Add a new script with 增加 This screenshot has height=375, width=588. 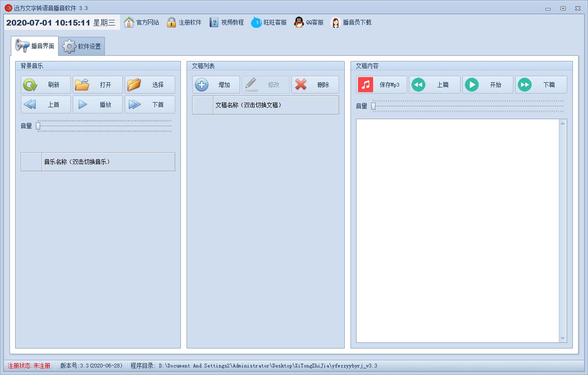coord(216,85)
